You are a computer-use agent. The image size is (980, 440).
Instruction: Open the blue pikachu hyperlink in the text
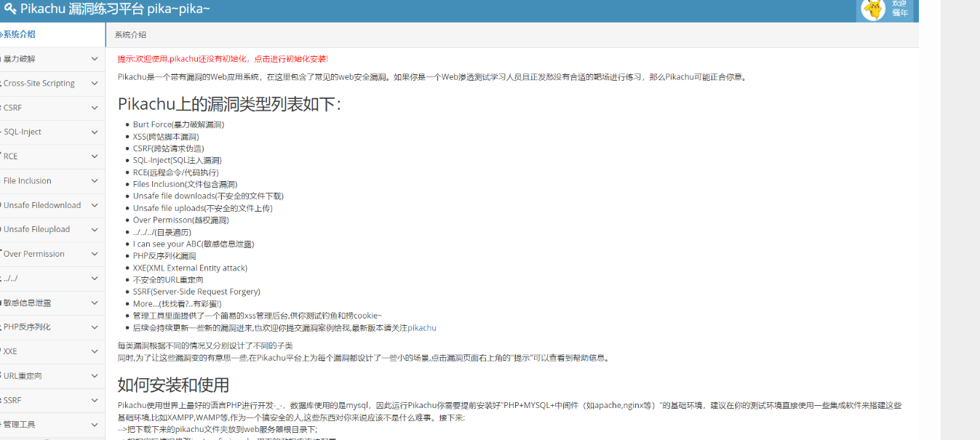[424, 327]
